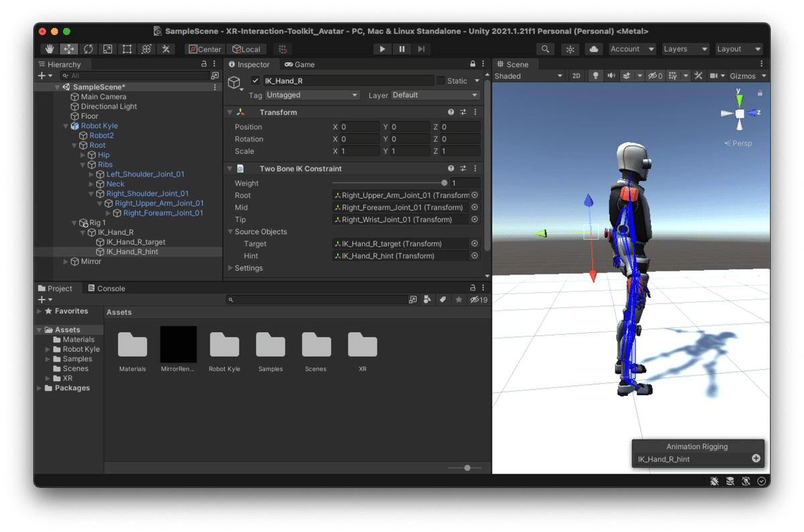Toggle pivot Center handle position
804x532 pixels.
(204, 49)
